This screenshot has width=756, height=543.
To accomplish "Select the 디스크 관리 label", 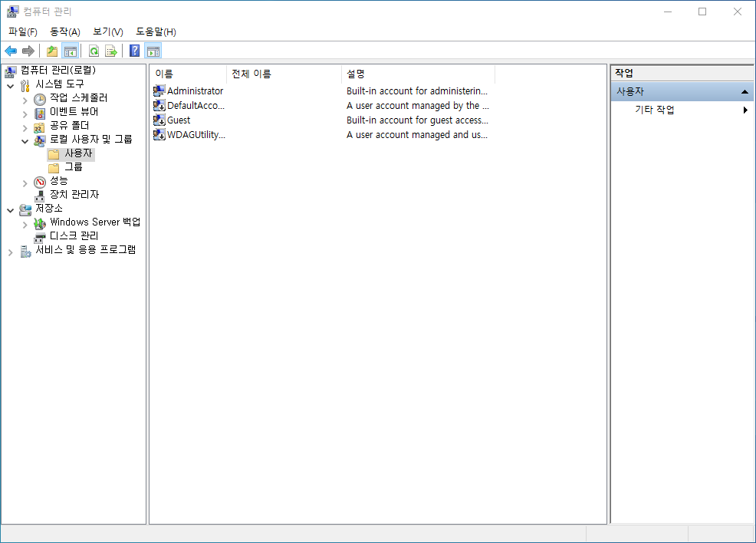I will (x=74, y=235).
